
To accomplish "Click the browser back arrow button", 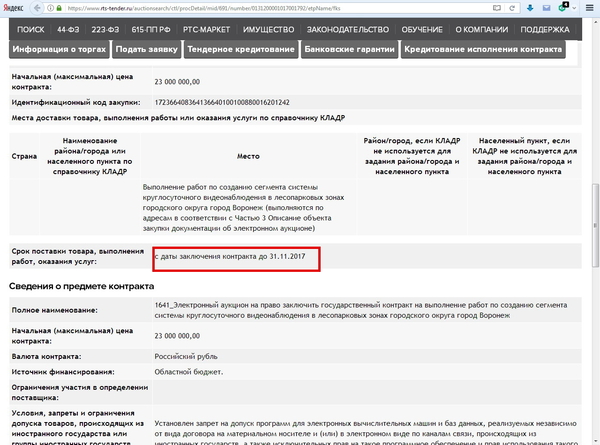I will (x=36, y=8).
